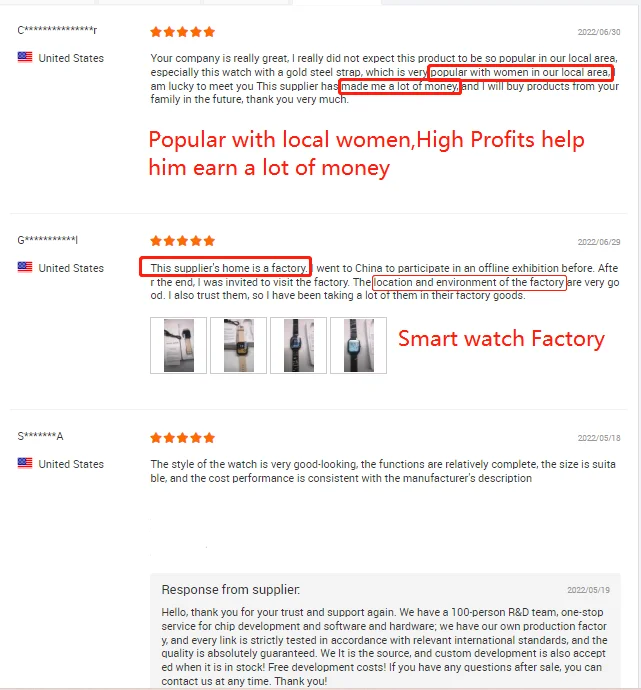The image size is (641, 690).
Task: Click the highlighted phrase "made me a lot of money"
Action: [x=400, y=86]
